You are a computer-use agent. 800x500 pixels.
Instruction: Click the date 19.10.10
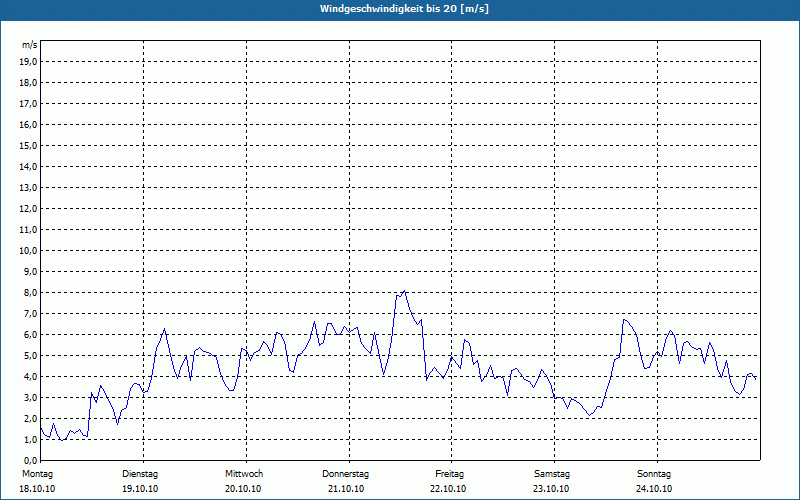click(140, 489)
